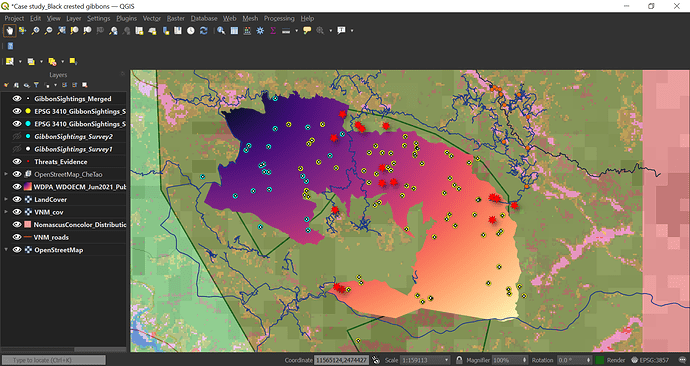Show the GibbonSightings_Survey2 layer

click(x=17, y=136)
